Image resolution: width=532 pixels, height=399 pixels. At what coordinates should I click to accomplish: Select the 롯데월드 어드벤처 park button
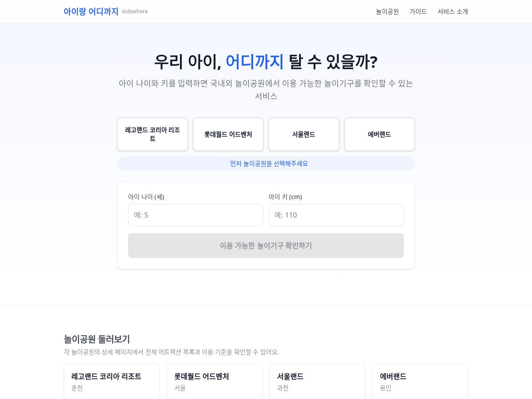click(x=228, y=134)
